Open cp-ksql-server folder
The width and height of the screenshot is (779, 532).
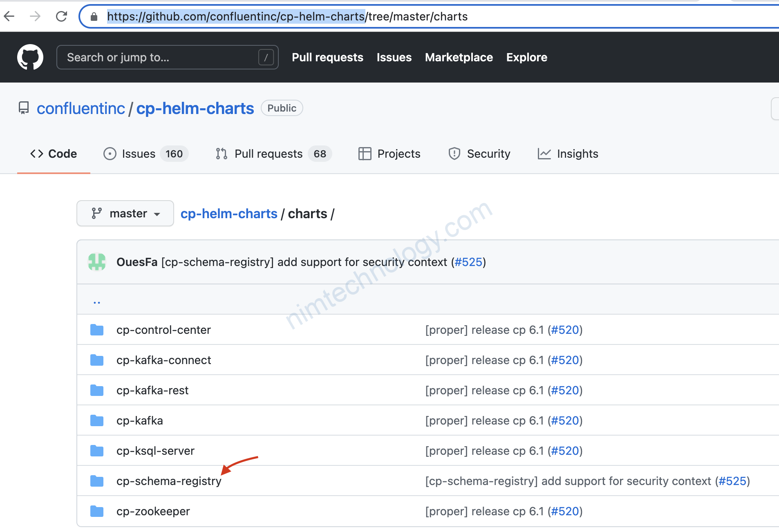[x=155, y=451]
